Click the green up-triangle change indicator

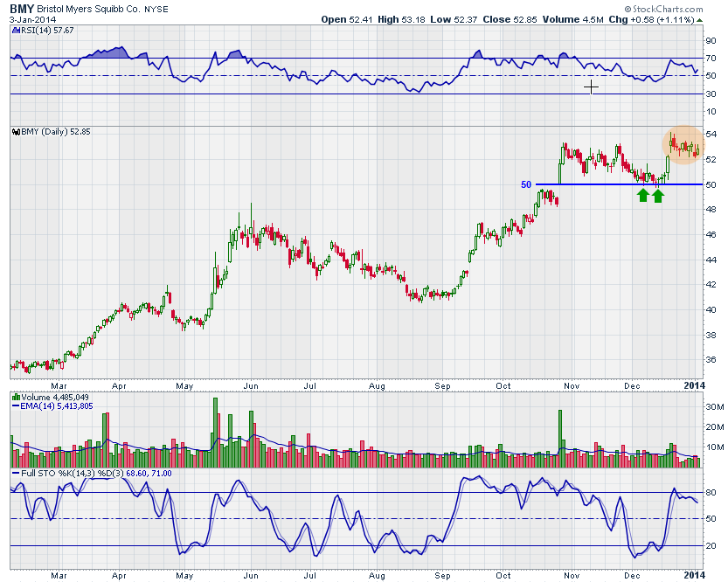pos(700,20)
